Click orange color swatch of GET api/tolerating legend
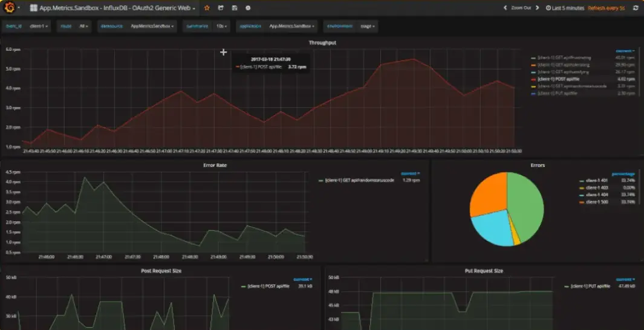This screenshot has height=330, width=644. [533, 65]
